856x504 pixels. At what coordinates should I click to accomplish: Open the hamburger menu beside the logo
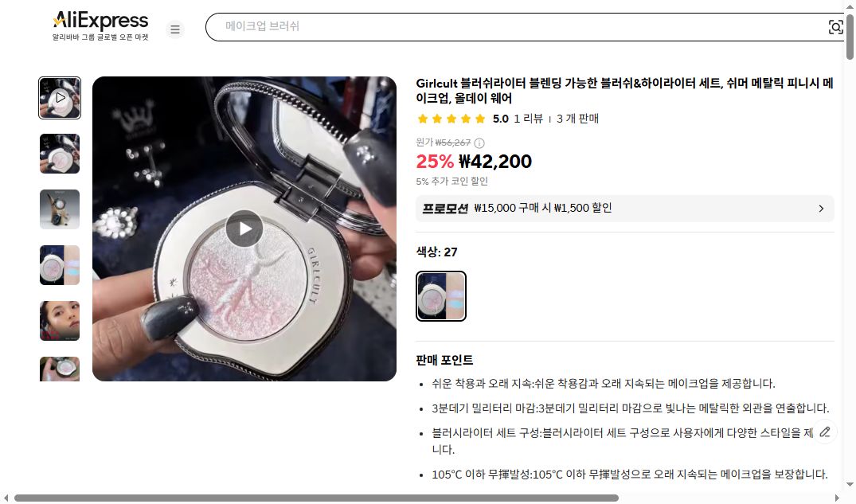175,29
